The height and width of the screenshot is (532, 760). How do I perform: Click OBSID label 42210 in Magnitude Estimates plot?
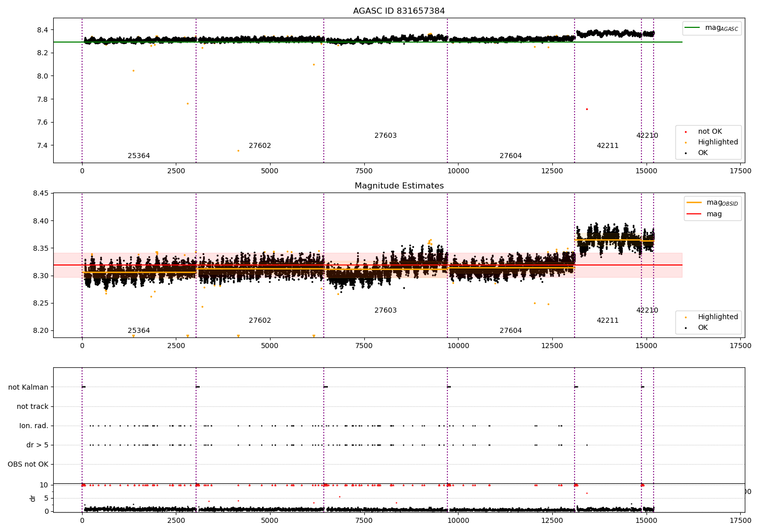(x=647, y=311)
